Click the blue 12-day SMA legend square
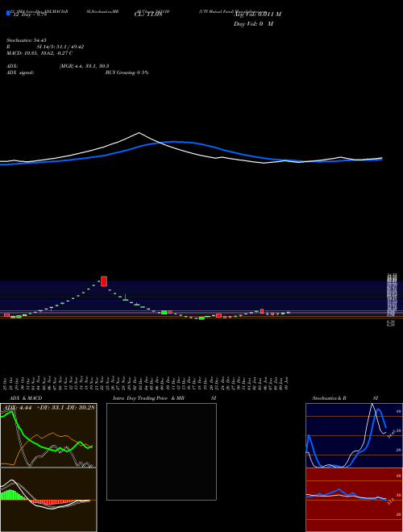The height and width of the screenshot is (532, 403). [8, 13]
